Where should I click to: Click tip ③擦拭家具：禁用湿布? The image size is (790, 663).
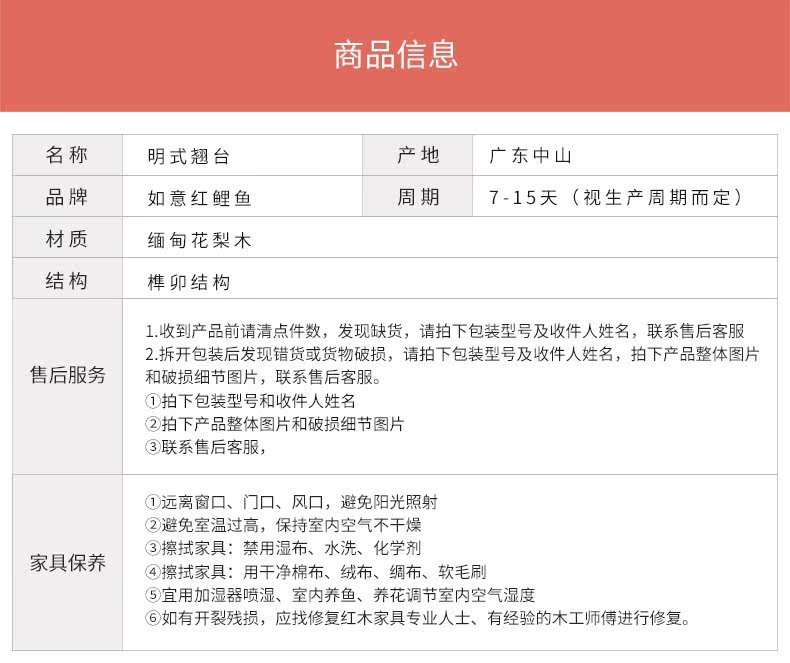coord(283,548)
